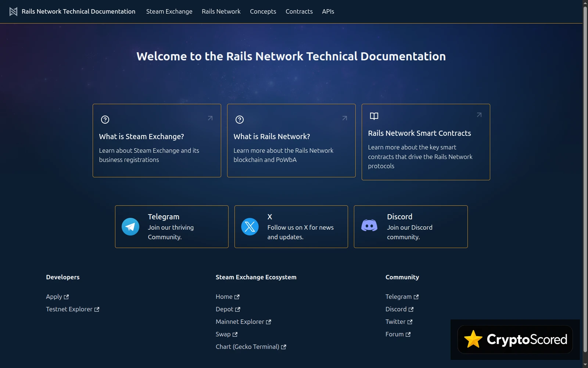
Task: Open the Testnet Explorer footer link
Action: [69, 309]
